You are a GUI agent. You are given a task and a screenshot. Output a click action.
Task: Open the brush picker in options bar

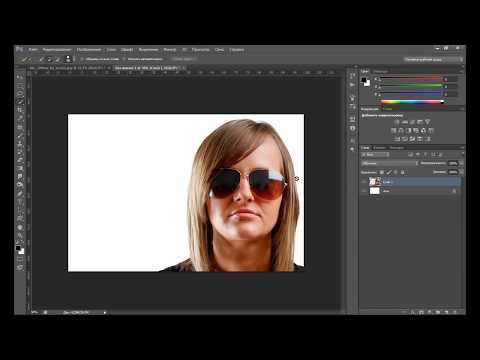[68, 59]
